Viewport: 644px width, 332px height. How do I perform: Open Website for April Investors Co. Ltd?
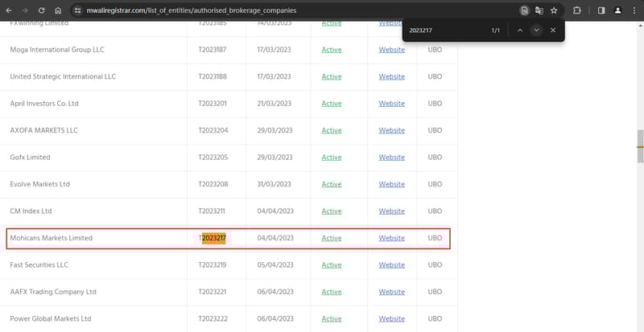391,104
